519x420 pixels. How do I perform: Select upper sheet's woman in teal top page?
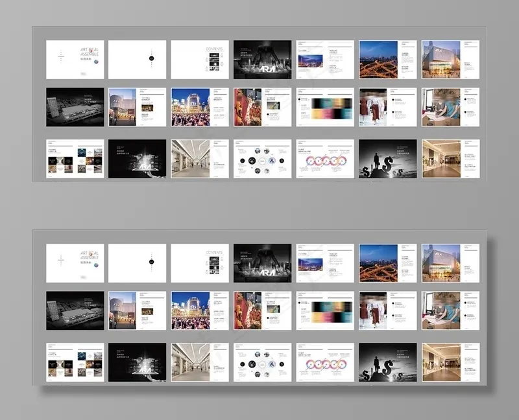[450, 107]
